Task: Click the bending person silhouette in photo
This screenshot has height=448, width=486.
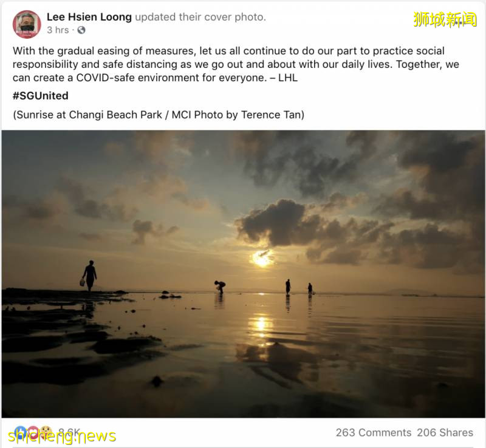Action: [x=220, y=287]
